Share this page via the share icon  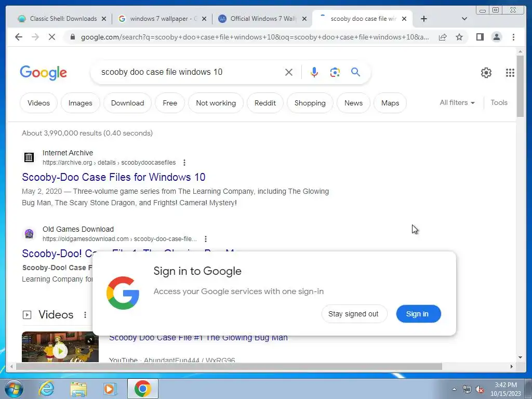443,37
